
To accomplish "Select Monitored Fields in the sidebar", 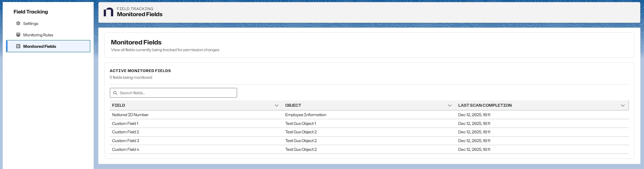I will tap(40, 46).
